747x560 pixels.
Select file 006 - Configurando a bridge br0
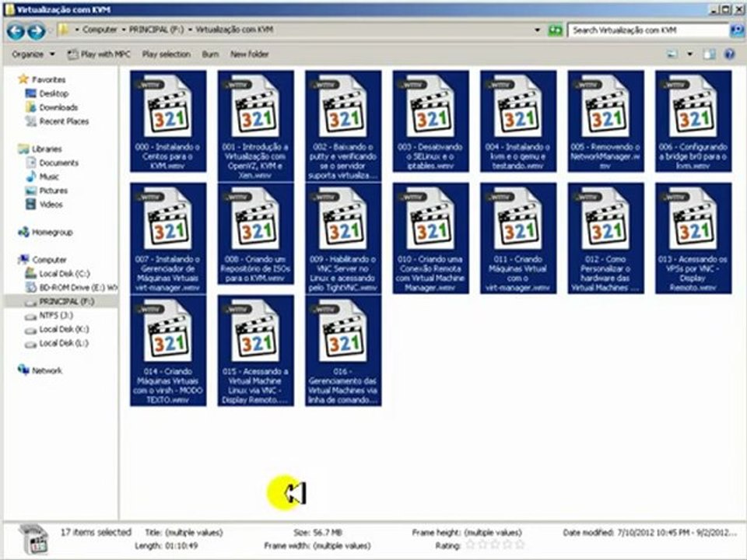pos(693,121)
